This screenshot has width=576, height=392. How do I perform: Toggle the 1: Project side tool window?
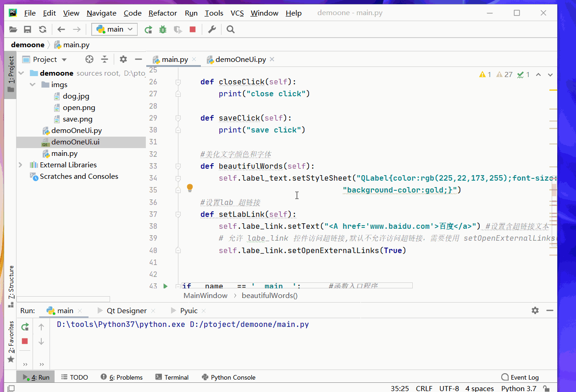(x=11, y=74)
